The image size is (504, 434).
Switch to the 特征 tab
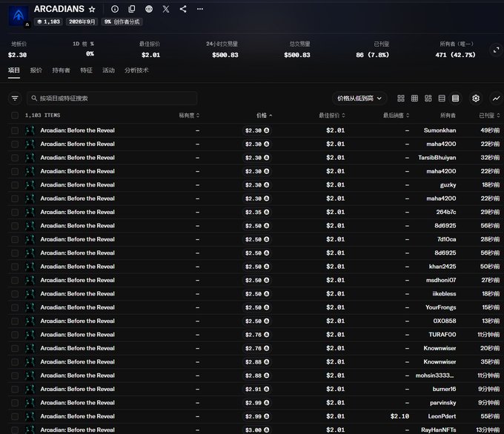(x=86, y=70)
